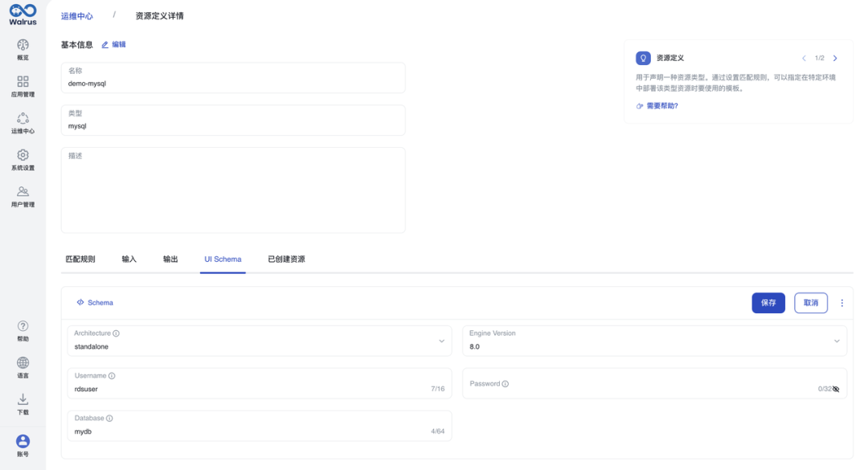Click the 基本信息 heading
The width and height of the screenshot is (868, 470).
click(x=77, y=45)
